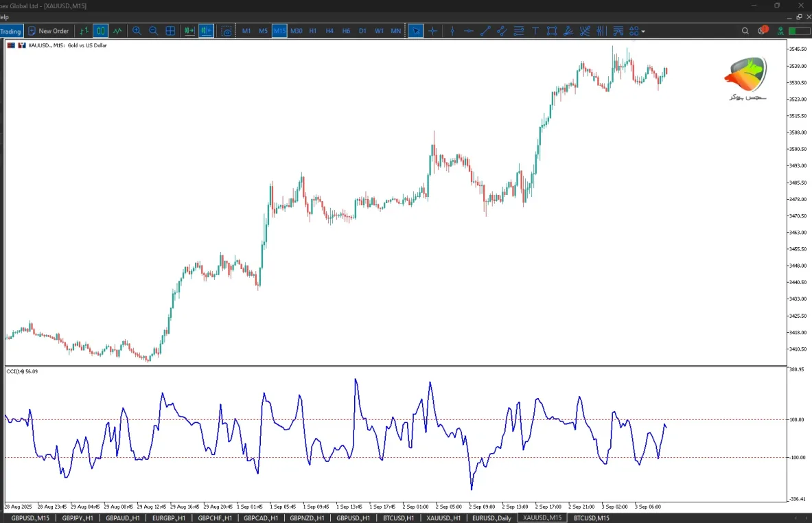Screen dimensions: 812x523
Task: Toggle chart auto scroll
Action: (x=189, y=31)
